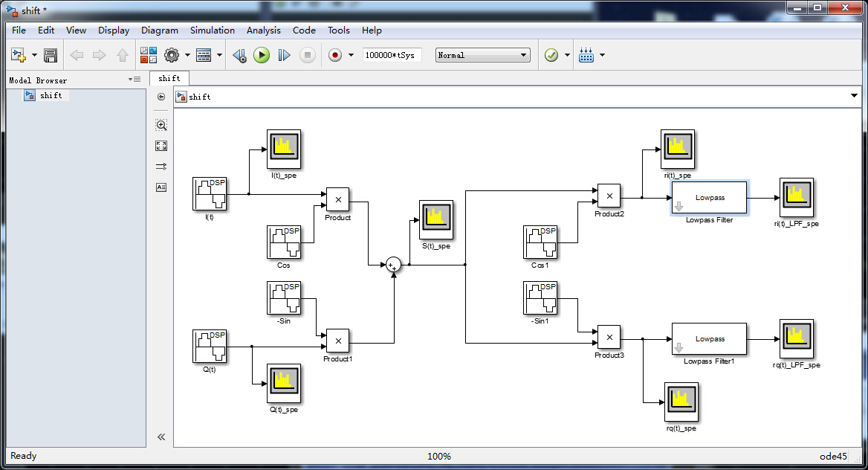
Task: Collapse the Model Browser with double-chevron
Action: [x=161, y=437]
